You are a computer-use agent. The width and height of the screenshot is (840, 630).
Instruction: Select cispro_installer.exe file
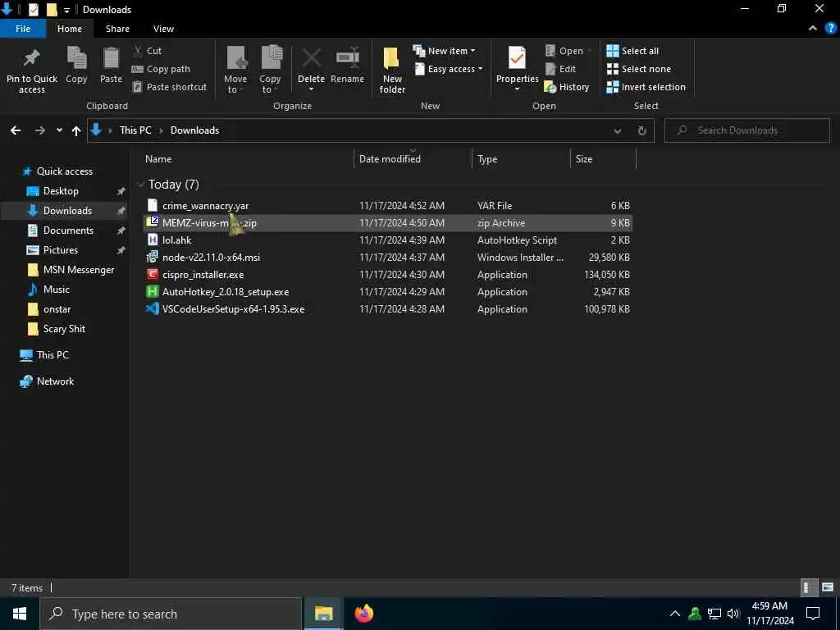(388, 274)
